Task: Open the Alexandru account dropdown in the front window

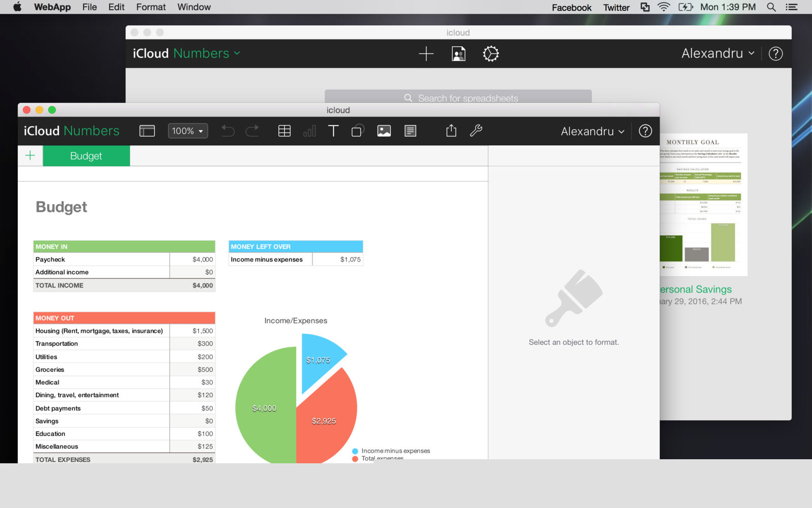Action: click(x=592, y=131)
